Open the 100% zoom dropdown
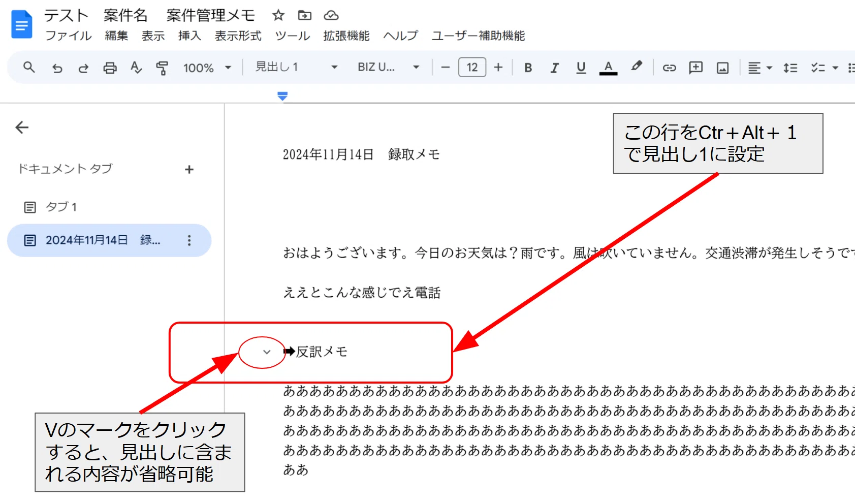855x504 pixels. 207,68
